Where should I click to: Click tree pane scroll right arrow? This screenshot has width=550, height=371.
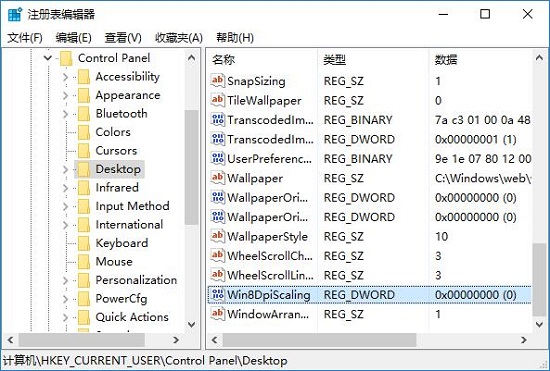pos(176,339)
